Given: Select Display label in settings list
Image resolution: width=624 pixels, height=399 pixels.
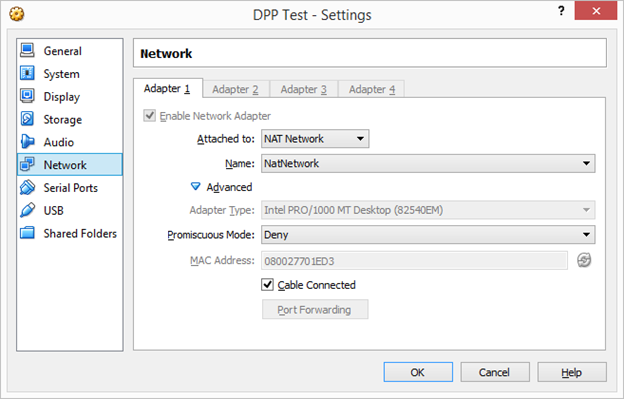Looking at the screenshot, I should tap(62, 97).
